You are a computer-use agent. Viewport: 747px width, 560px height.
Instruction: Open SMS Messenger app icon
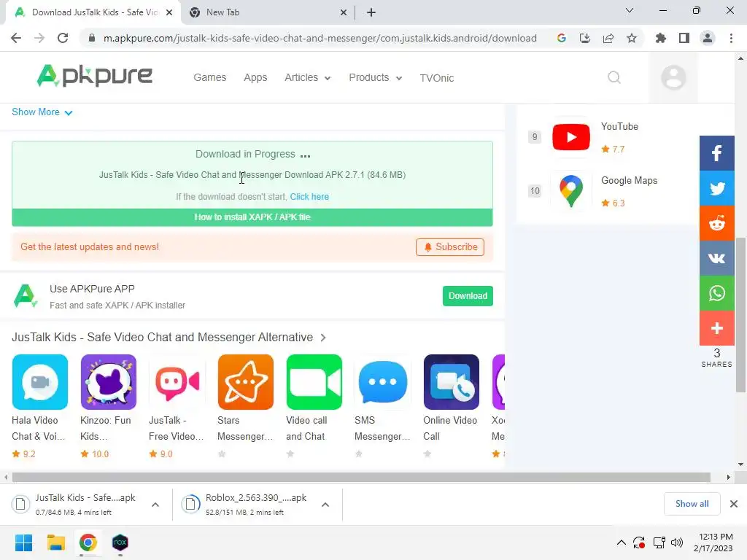[x=383, y=382]
